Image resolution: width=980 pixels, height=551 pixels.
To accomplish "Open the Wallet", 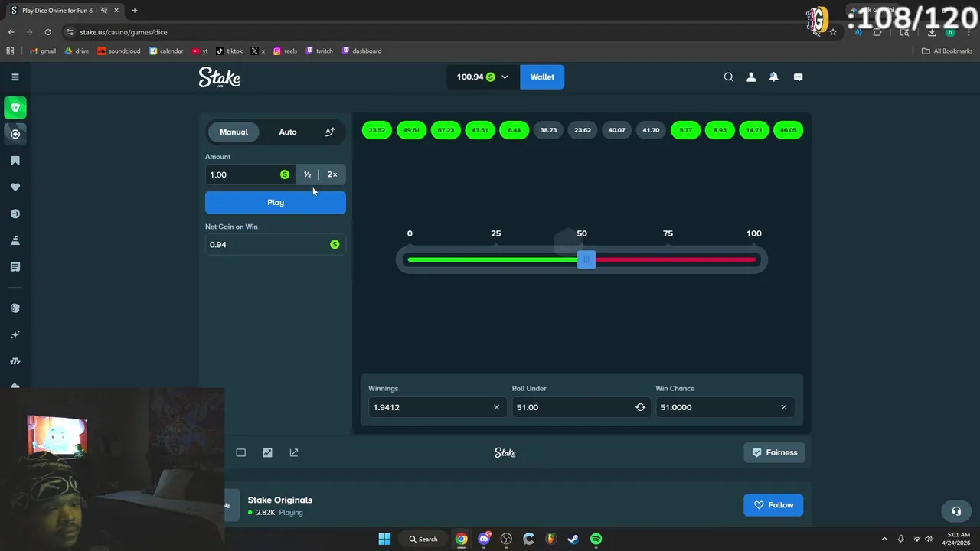I will pyautogui.click(x=542, y=77).
